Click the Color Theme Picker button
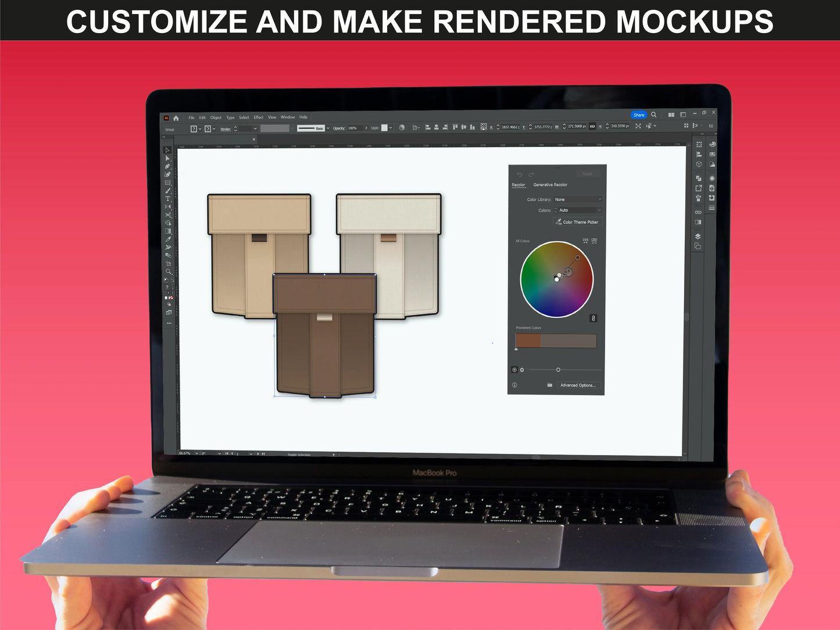Image resolution: width=840 pixels, height=630 pixels. point(577,222)
